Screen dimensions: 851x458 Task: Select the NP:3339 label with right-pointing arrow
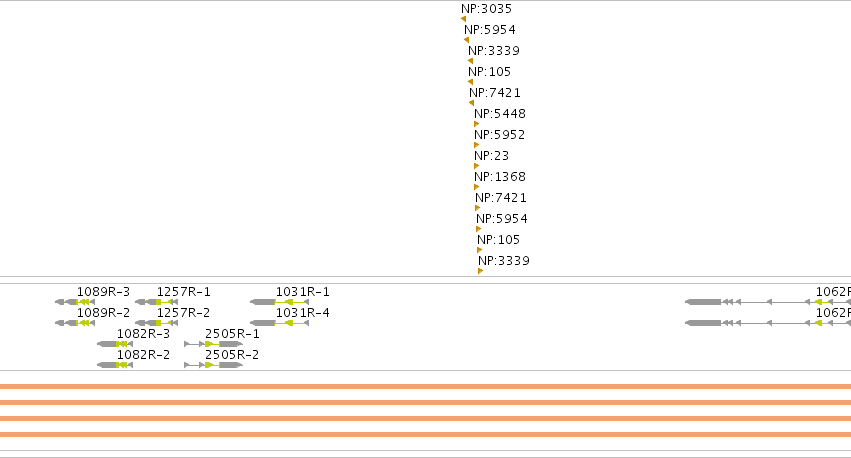tap(504, 261)
